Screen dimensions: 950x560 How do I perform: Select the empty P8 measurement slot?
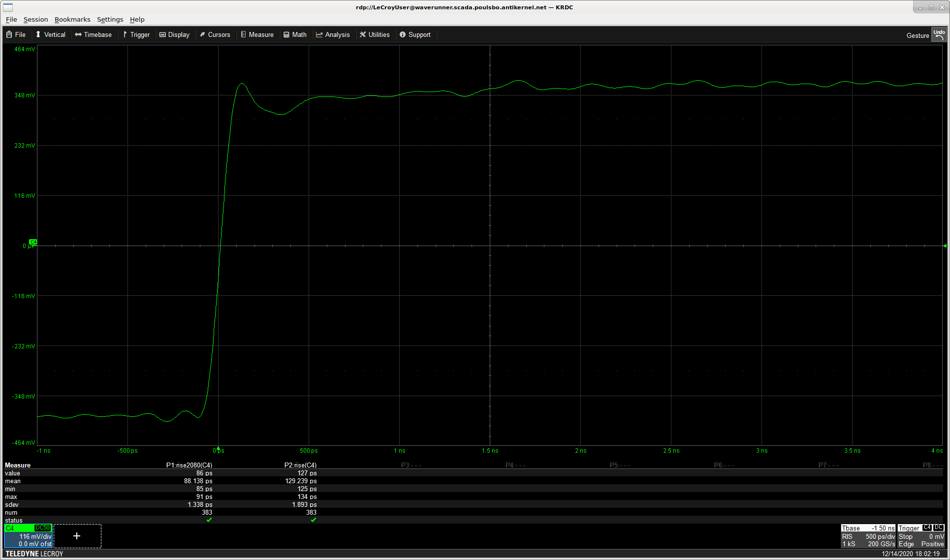tap(933, 465)
